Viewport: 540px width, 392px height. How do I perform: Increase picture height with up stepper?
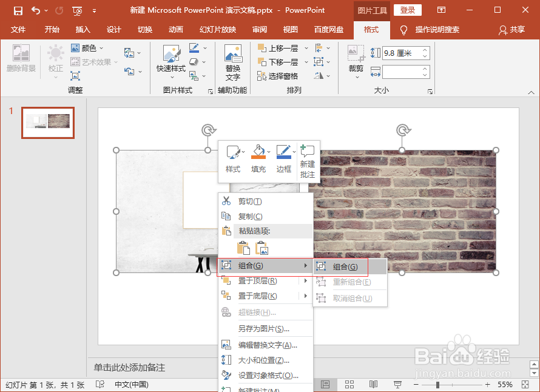[x=425, y=50]
